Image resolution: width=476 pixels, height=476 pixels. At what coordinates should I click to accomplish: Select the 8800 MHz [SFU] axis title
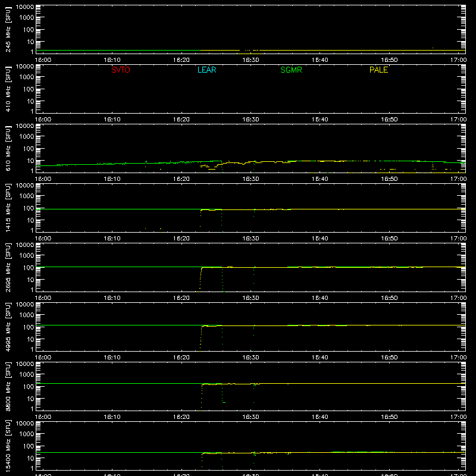click(8, 386)
